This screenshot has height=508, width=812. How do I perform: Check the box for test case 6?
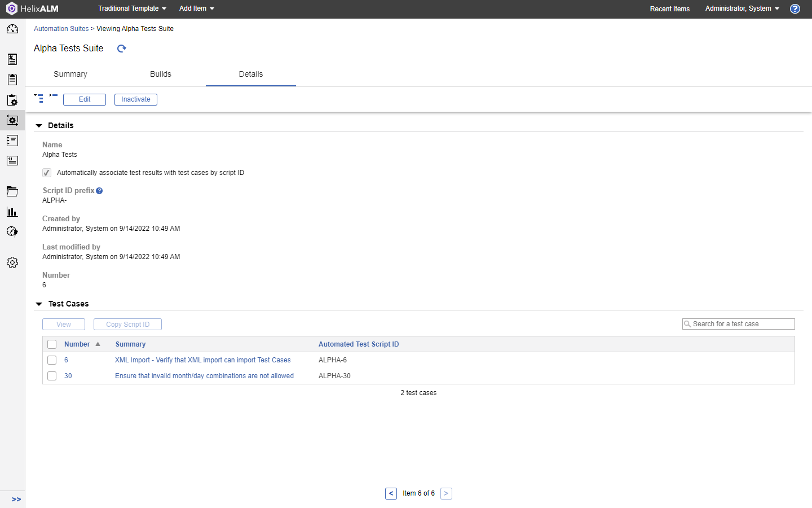52,360
